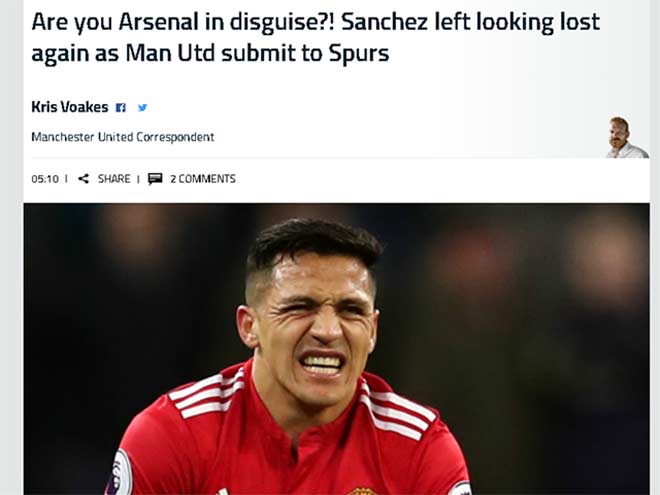
Task: Click the 05:10 publish time
Action: [44, 179]
